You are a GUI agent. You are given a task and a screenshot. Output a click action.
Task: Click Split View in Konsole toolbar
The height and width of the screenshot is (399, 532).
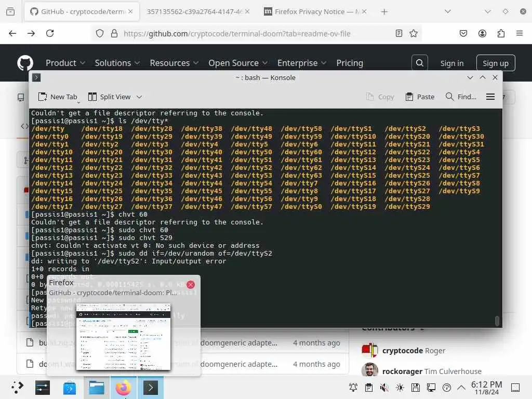109,97
